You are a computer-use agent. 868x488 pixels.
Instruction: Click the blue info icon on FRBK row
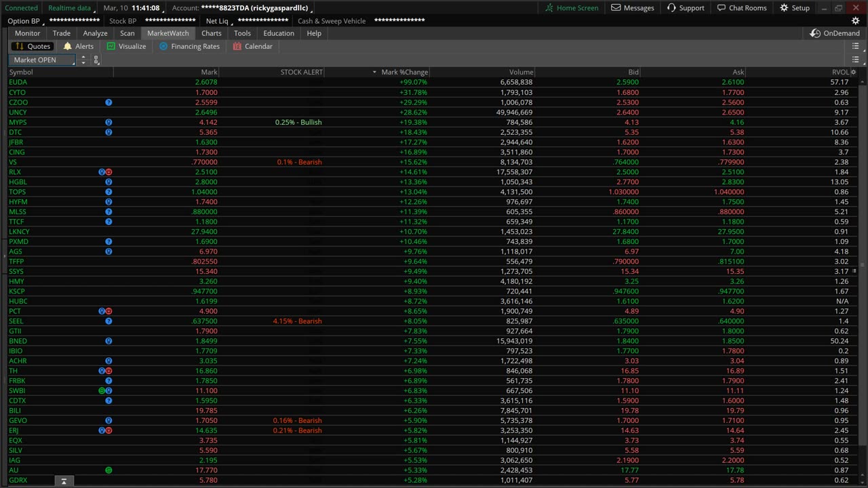coord(108,381)
